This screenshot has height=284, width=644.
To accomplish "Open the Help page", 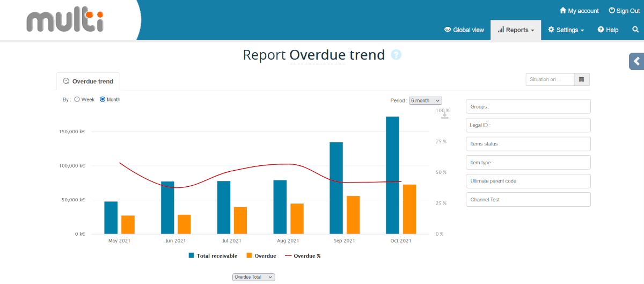I will click(x=608, y=30).
